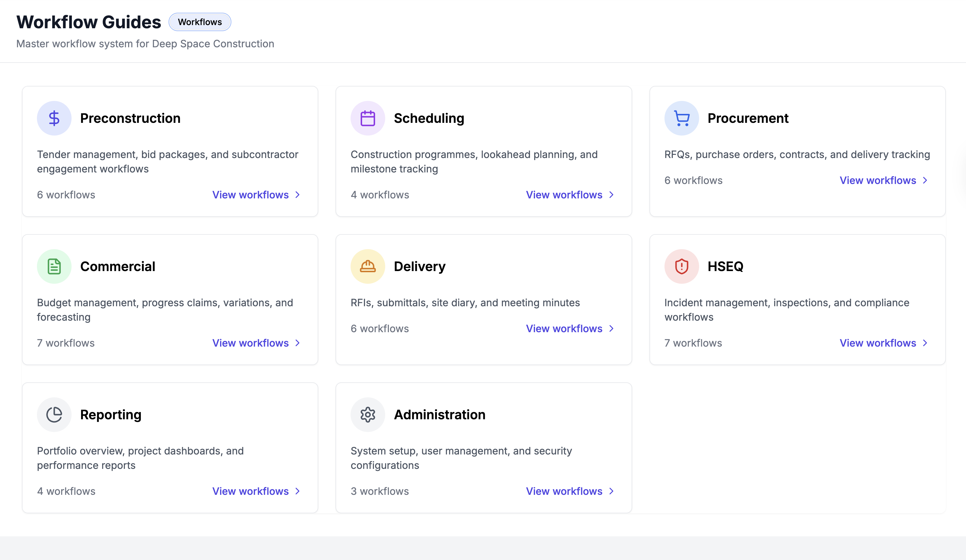Select the Preconstruction card heading

coord(130,118)
